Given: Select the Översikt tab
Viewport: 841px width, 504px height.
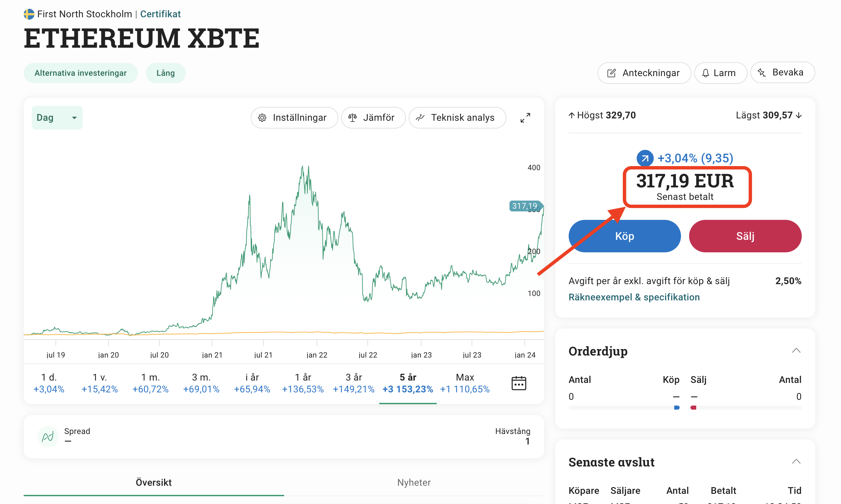Looking at the screenshot, I should [154, 482].
